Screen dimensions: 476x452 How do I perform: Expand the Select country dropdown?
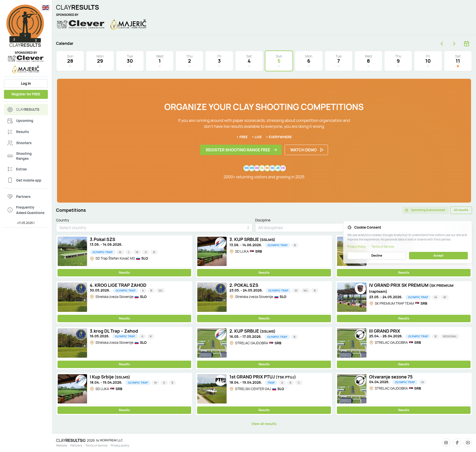tap(154, 228)
